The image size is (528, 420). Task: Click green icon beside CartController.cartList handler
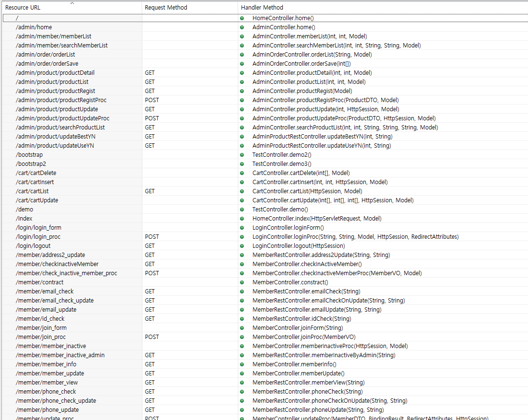point(242,191)
